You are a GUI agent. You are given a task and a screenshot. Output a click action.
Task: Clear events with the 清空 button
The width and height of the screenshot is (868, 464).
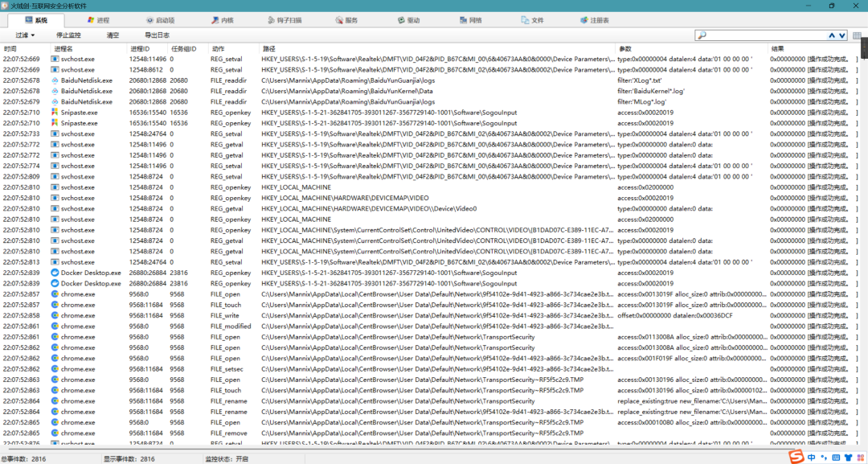tap(113, 35)
